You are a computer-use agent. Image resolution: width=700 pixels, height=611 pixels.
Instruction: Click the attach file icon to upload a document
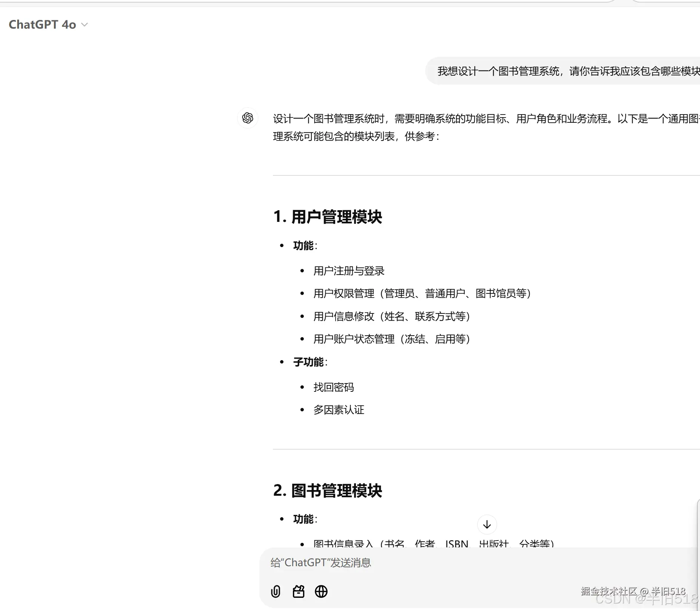276,591
